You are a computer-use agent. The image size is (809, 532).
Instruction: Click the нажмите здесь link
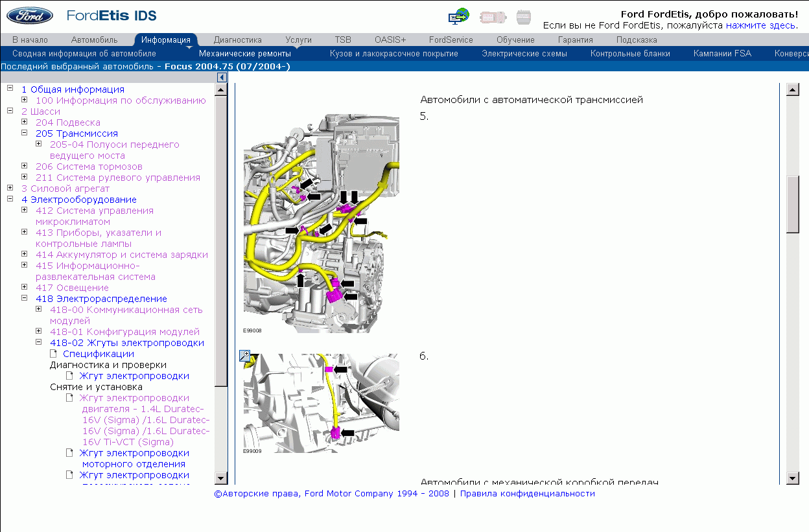pyautogui.click(x=760, y=25)
